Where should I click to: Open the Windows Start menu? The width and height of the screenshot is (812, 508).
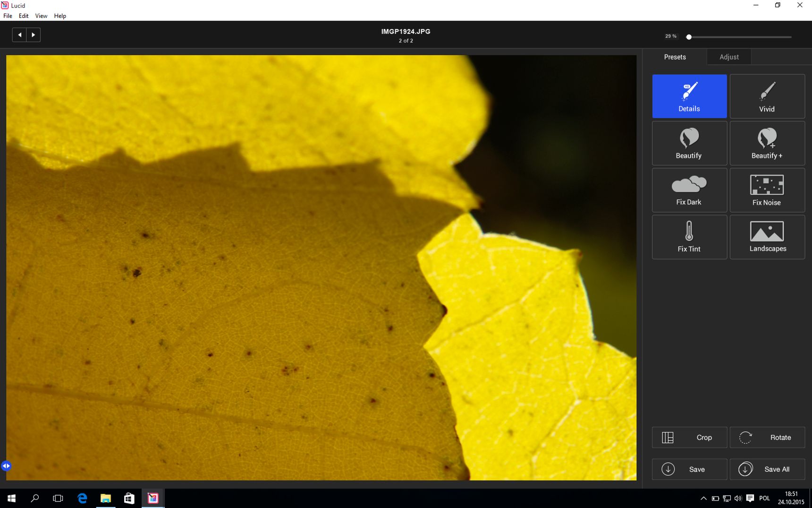pos(11,498)
